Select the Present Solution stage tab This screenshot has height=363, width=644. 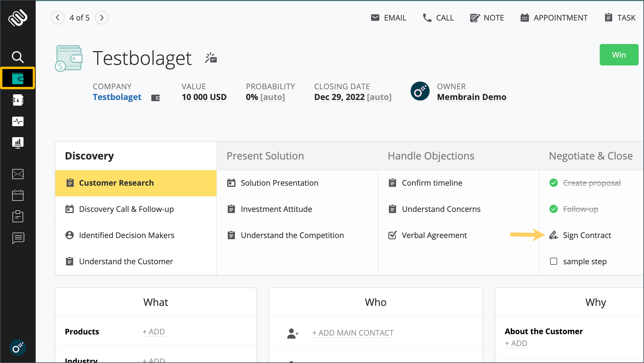click(297, 156)
